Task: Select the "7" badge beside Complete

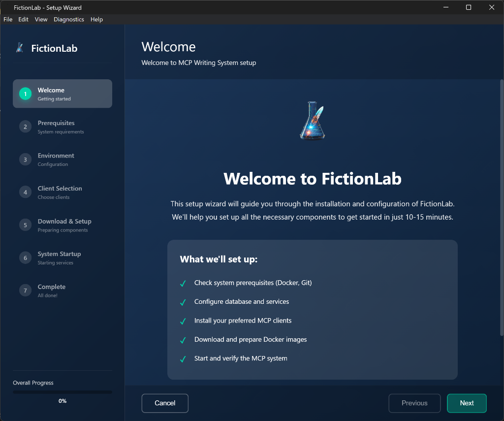Action: tap(25, 290)
